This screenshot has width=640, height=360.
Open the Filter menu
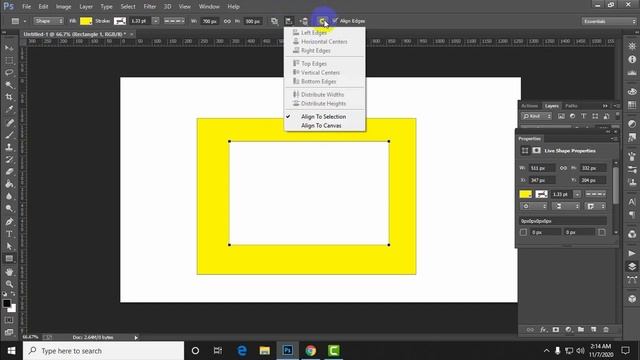point(150,7)
